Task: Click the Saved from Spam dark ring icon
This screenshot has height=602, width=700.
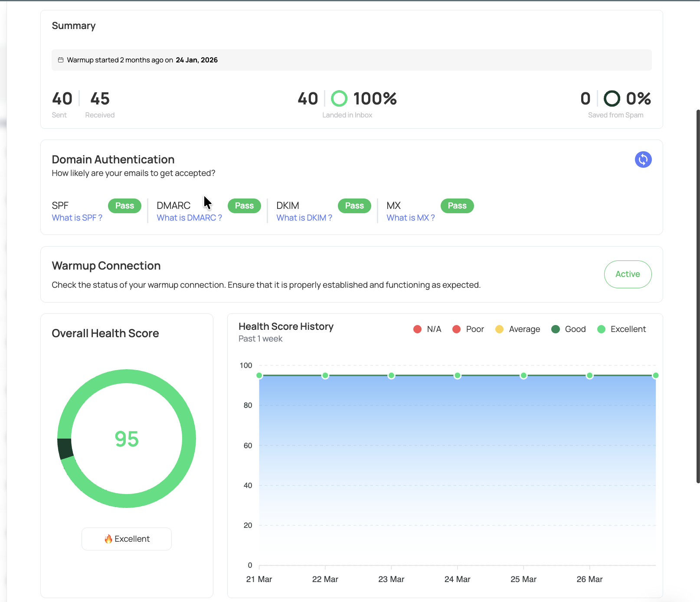Action: [612, 98]
